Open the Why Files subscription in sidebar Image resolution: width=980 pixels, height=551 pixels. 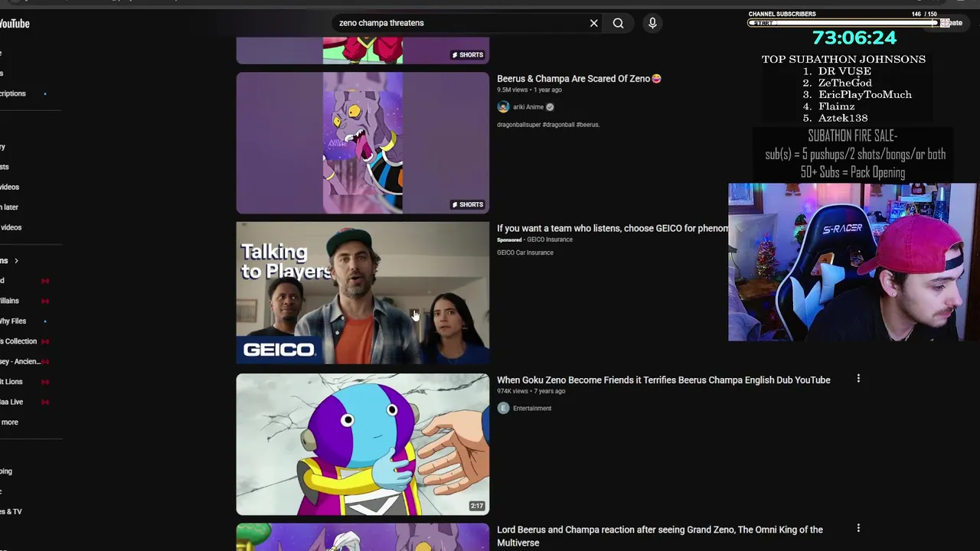(x=13, y=321)
